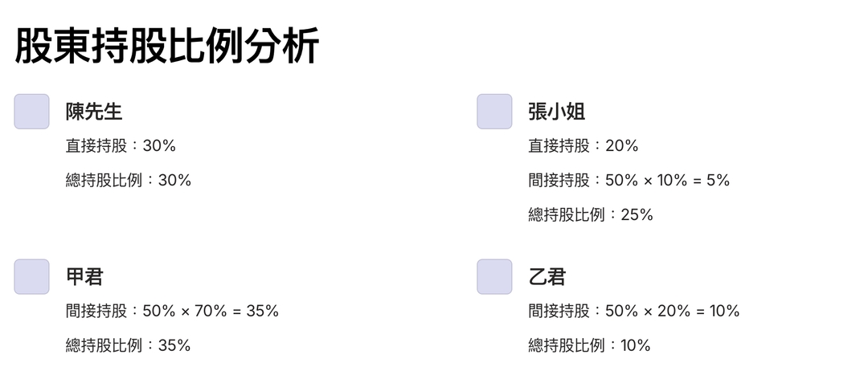
Task: Click the square icon beside 陳先生
Action: [32, 112]
